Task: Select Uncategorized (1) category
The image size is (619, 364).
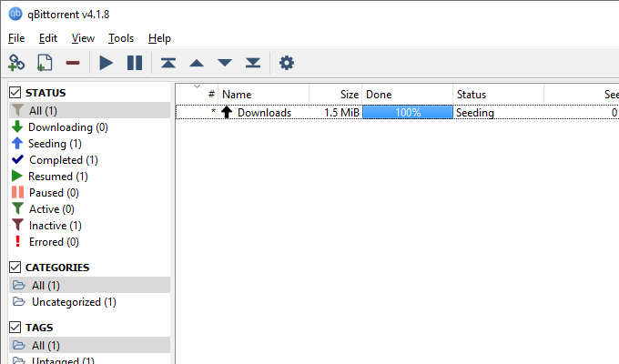Action: pyautogui.click(x=89, y=301)
